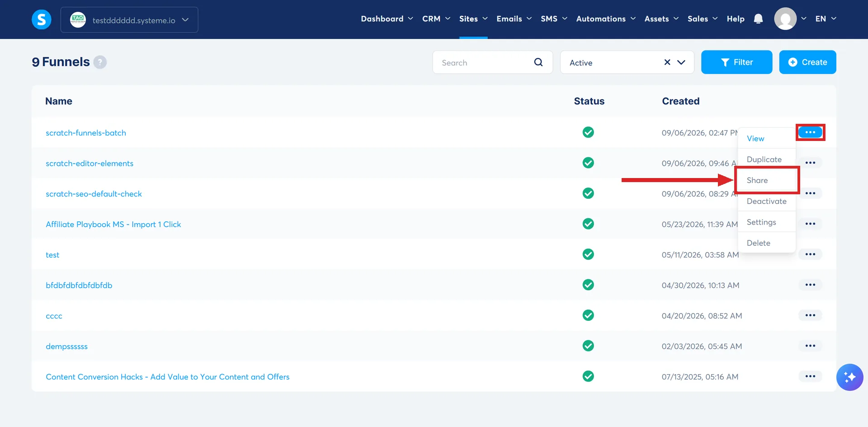Open actions menu for dempssssss
Viewport: 868px width, 427px height.
pyautogui.click(x=810, y=346)
